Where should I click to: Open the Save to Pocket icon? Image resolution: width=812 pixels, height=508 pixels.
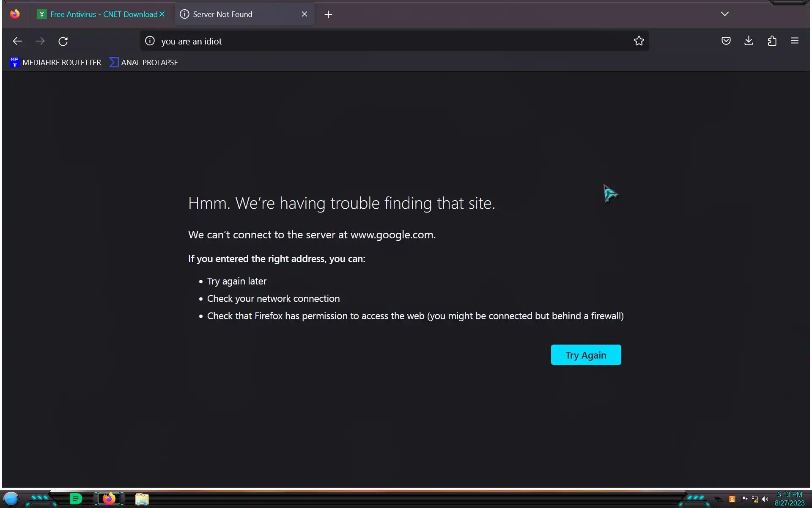pyautogui.click(x=726, y=41)
